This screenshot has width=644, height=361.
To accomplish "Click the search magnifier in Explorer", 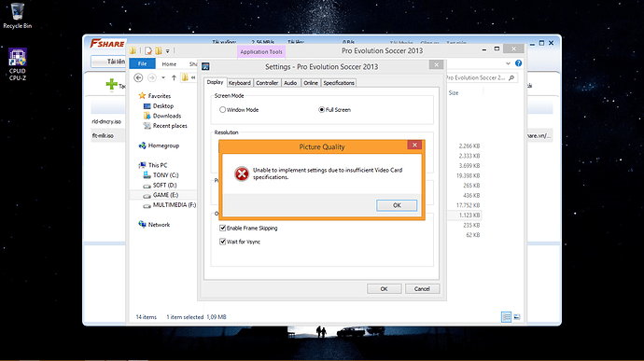I will (x=511, y=77).
